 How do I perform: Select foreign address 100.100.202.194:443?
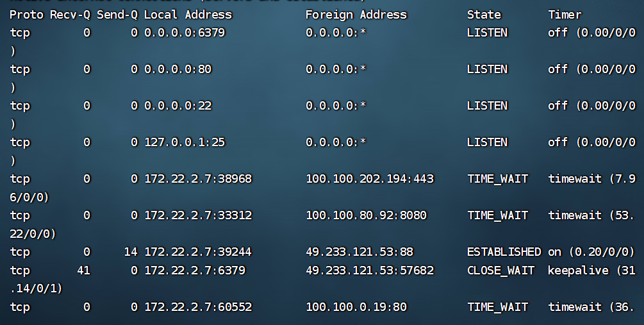pyautogui.click(x=370, y=179)
